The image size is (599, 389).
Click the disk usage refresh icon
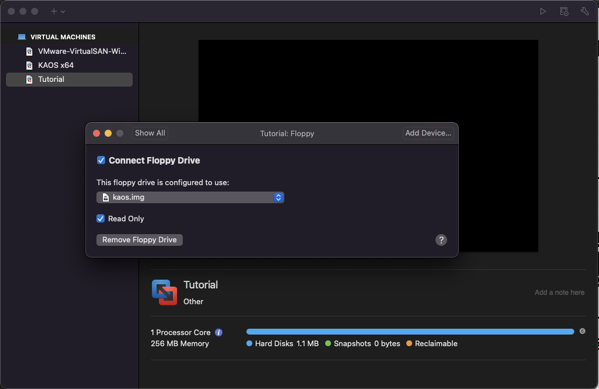click(582, 331)
